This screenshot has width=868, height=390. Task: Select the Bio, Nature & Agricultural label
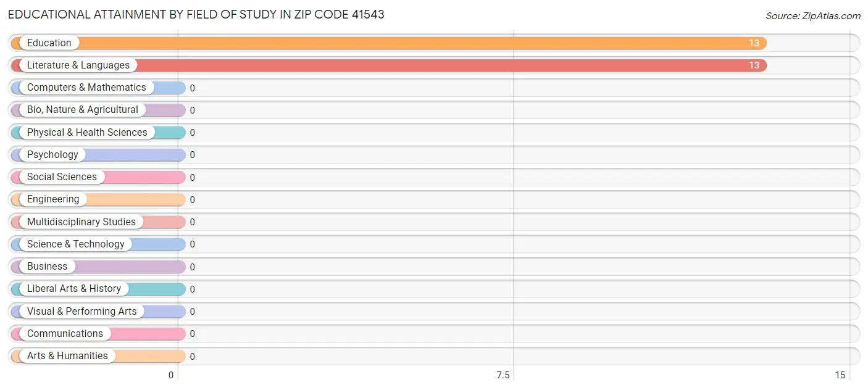(x=83, y=110)
